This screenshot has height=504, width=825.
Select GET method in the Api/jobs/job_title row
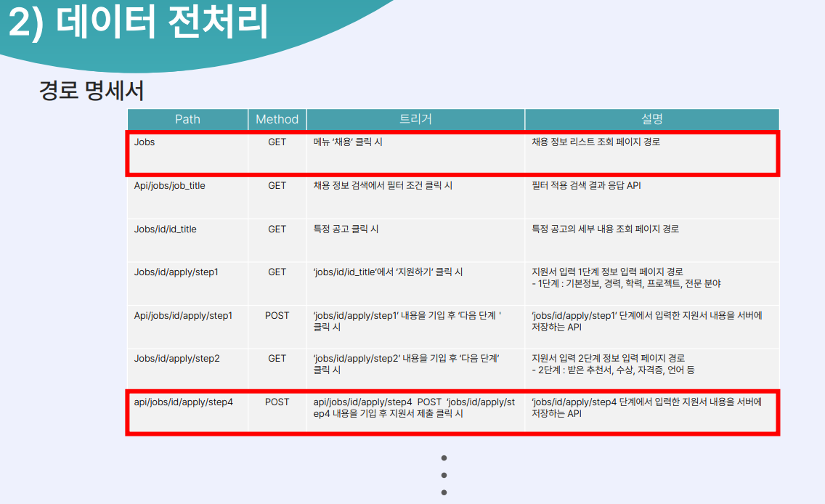[277, 186]
